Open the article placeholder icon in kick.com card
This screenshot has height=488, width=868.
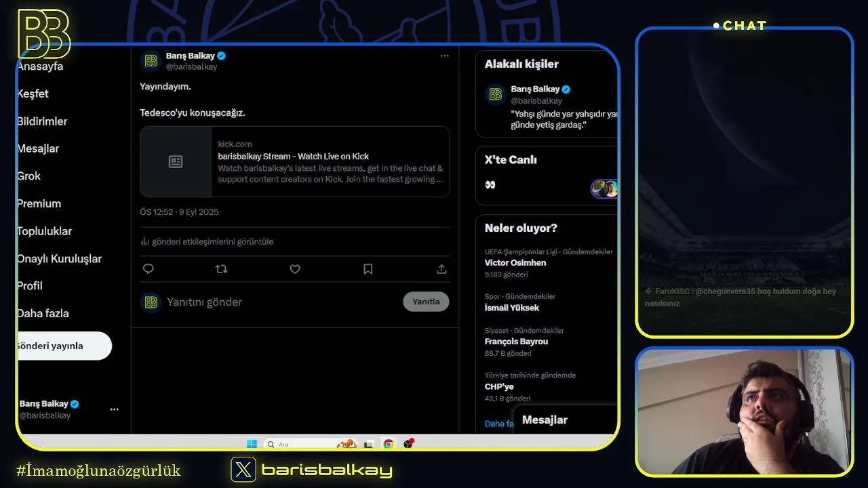pyautogui.click(x=176, y=161)
